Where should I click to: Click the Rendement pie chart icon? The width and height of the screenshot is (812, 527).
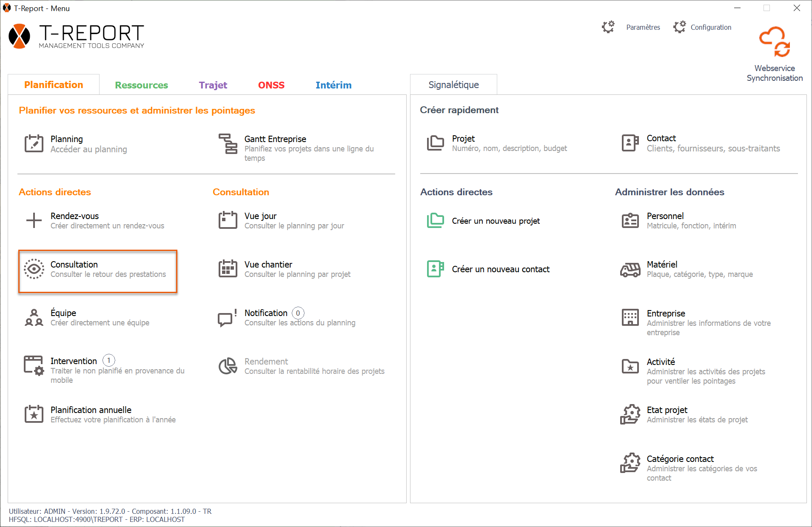228,366
